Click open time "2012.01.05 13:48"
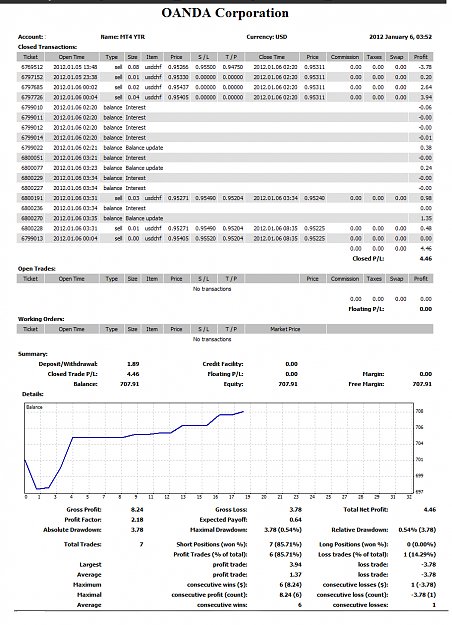 (x=75, y=67)
